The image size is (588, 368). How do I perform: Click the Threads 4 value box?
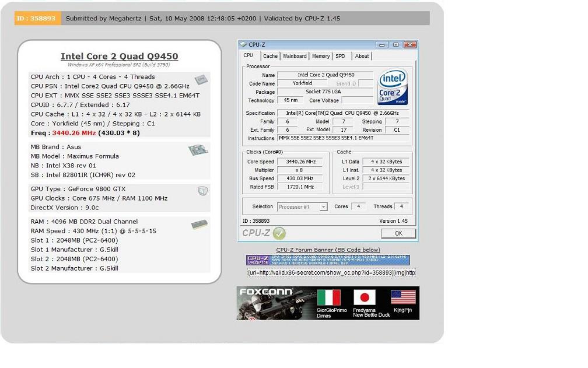401,206
